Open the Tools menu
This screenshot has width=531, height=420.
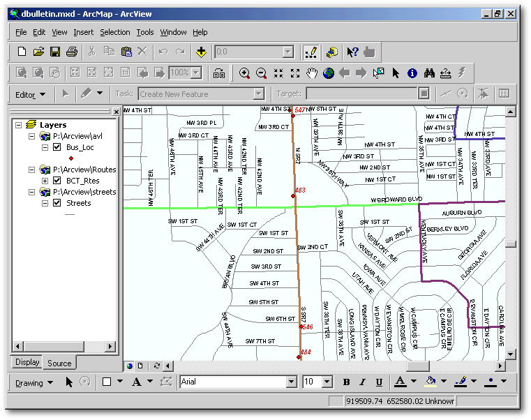click(x=145, y=32)
